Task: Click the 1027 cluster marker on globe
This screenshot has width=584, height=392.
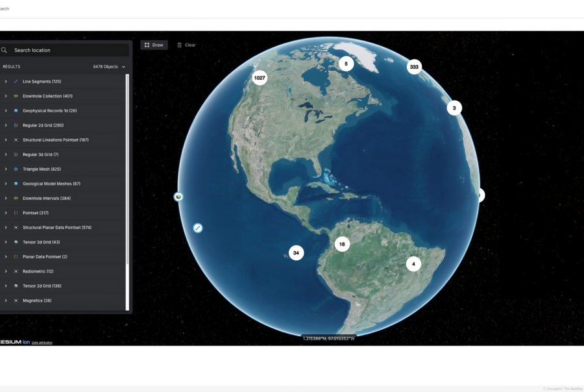Action: click(260, 78)
